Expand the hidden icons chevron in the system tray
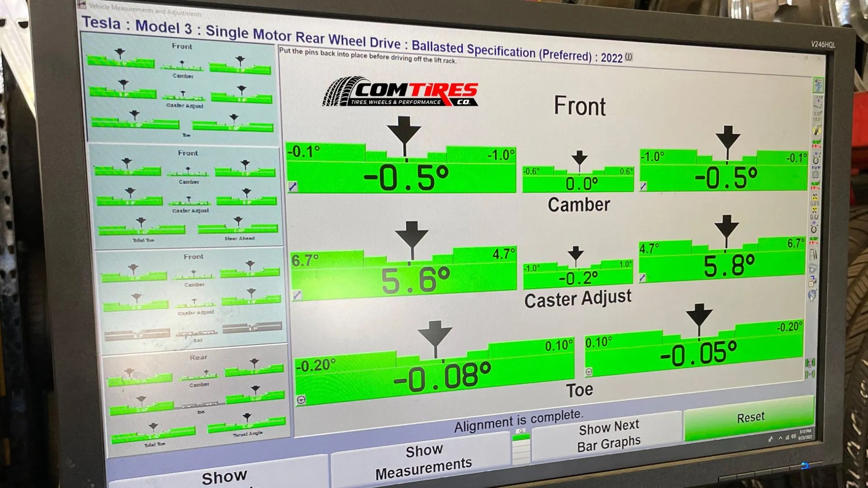The height and width of the screenshot is (488, 868). pyautogui.click(x=780, y=438)
